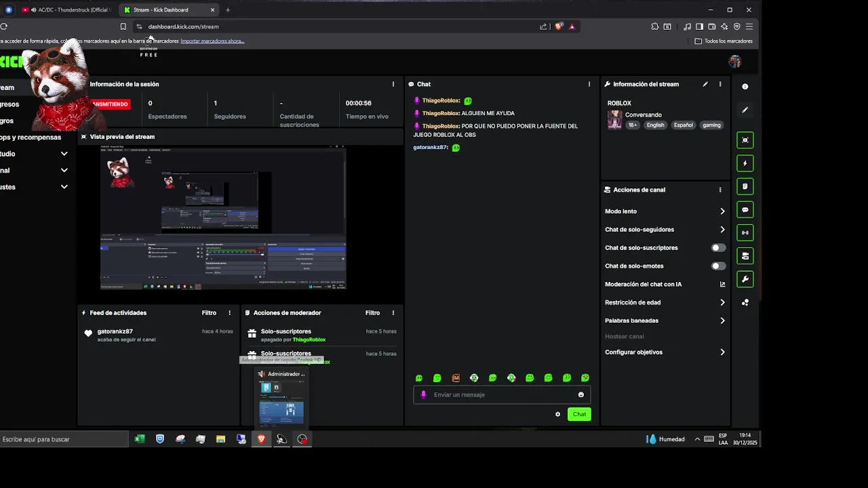This screenshot has width=868, height=488.
Task: Open File Explorer from the taskbar
Action: [x=220, y=439]
